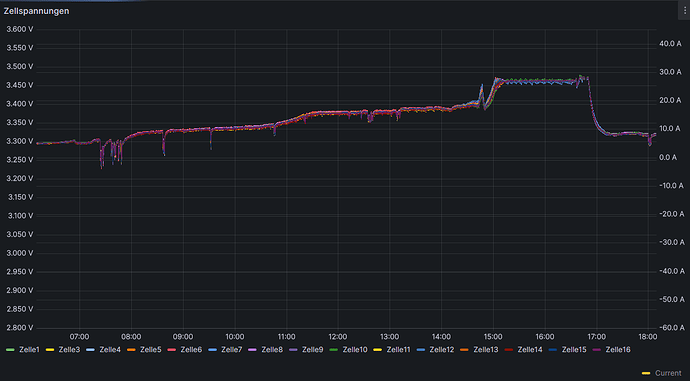Viewport: 690px width, 381px height.
Task: Click the 12:00 time axis label
Action: tap(338, 337)
